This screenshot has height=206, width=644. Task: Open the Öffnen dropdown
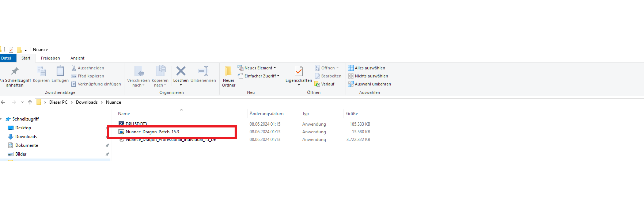pos(327,68)
